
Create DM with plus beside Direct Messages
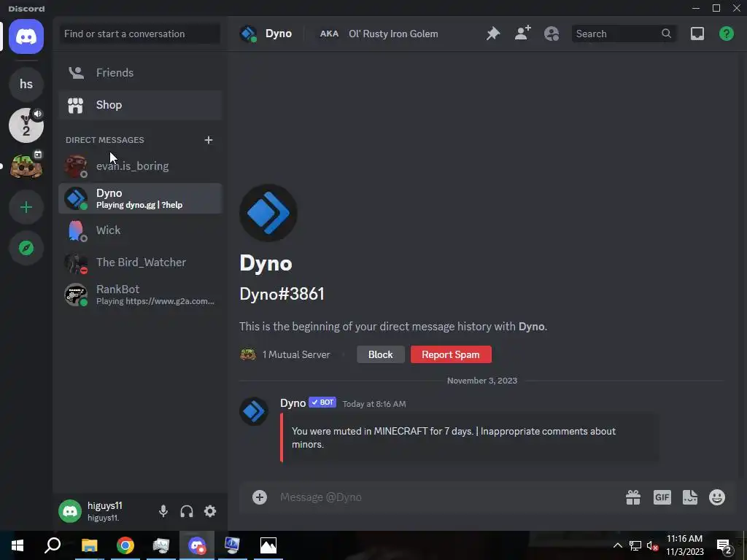208,140
